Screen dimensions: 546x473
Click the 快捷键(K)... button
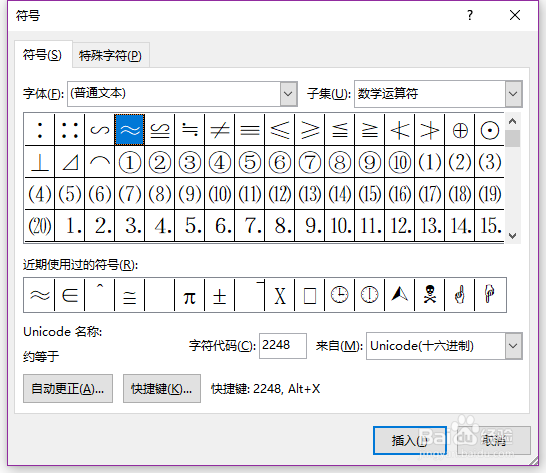(162, 389)
